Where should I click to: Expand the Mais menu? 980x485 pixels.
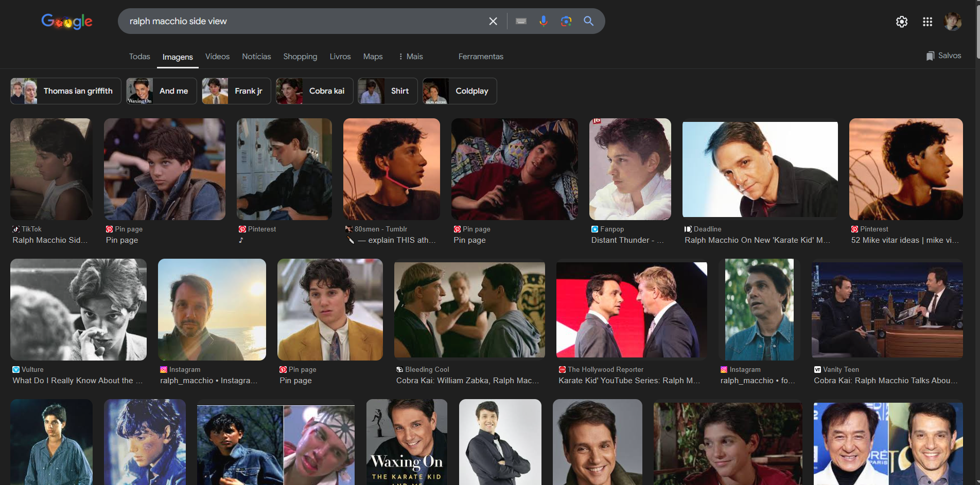click(411, 57)
